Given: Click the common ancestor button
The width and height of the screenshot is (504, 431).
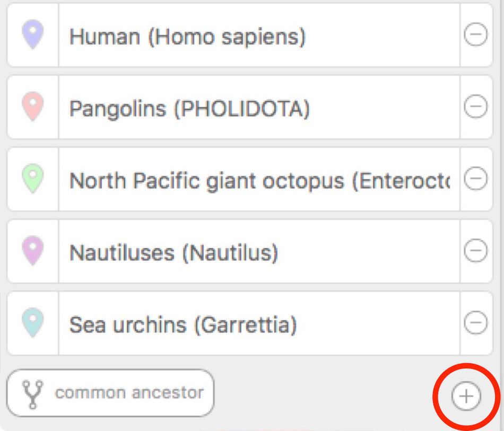Looking at the screenshot, I should coord(110,393).
